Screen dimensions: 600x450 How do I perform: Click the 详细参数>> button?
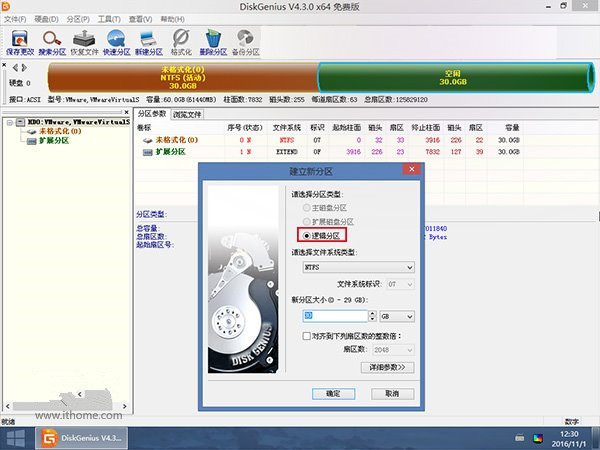coord(386,367)
